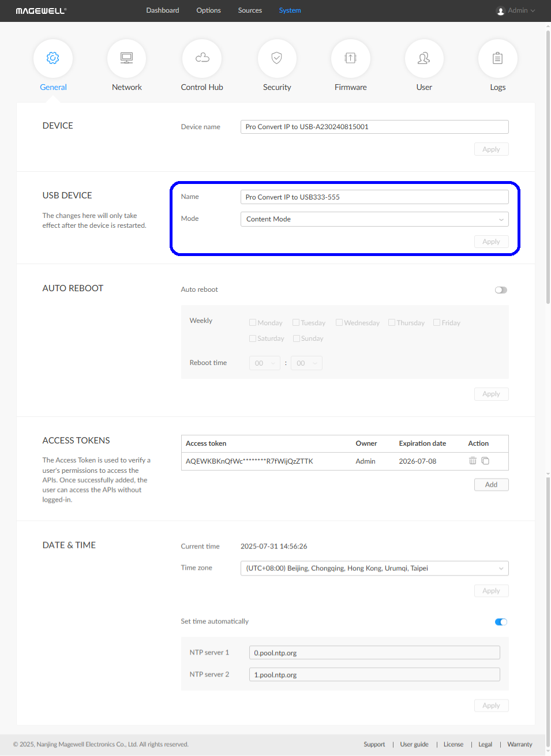
Task: Open the Legal link
Action: (485, 744)
